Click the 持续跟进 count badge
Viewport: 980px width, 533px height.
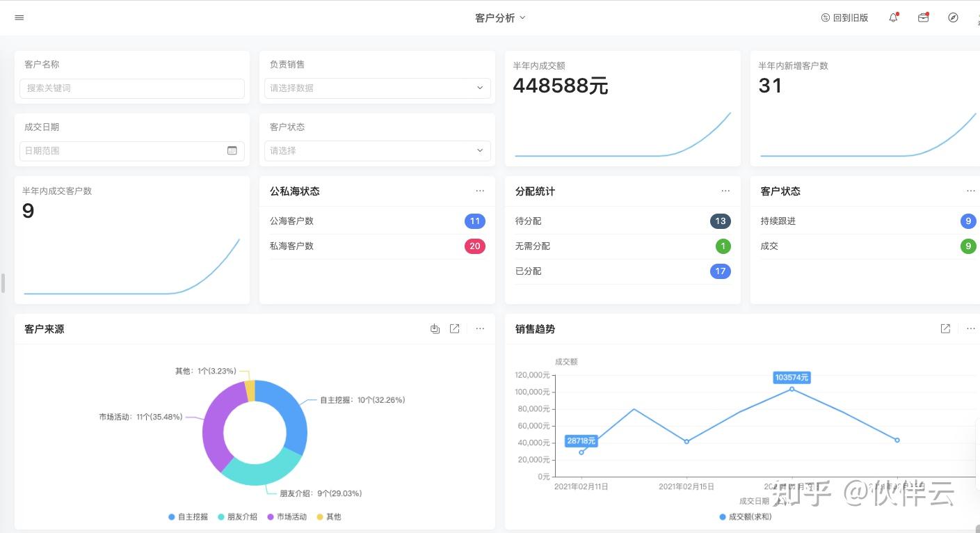point(968,221)
